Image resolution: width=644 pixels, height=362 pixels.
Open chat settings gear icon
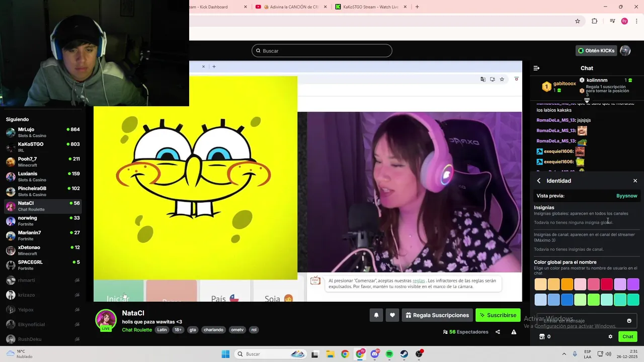(610, 337)
